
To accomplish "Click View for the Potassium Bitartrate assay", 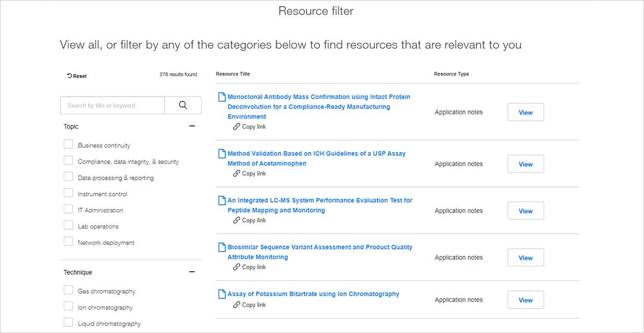I will click(525, 300).
